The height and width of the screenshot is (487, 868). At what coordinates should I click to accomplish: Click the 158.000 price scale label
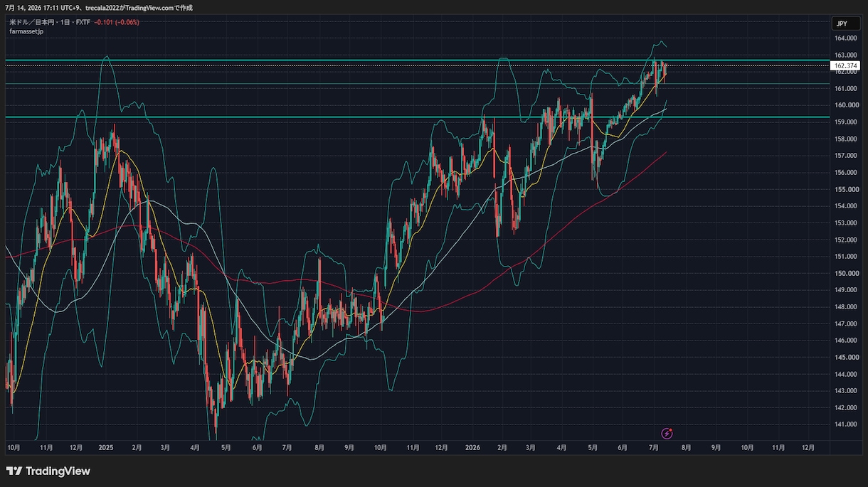tap(845, 139)
